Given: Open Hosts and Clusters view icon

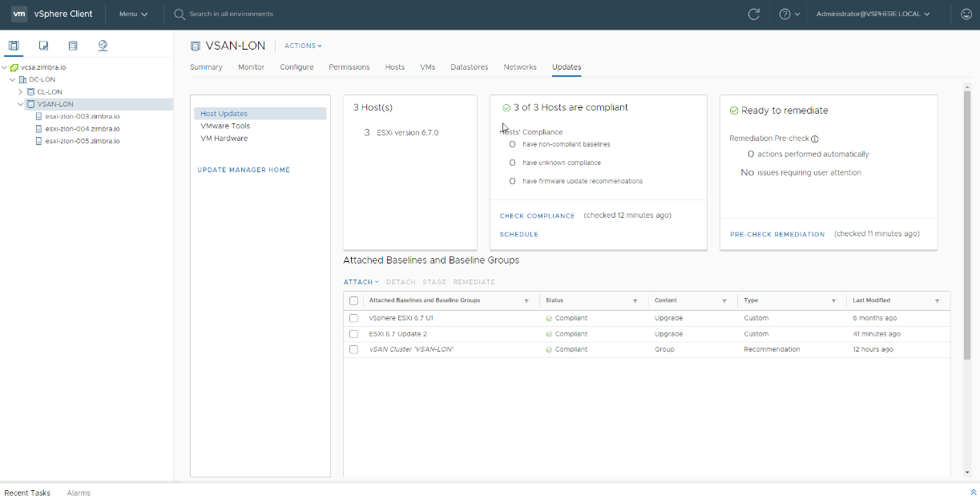Looking at the screenshot, I should pos(14,46).
